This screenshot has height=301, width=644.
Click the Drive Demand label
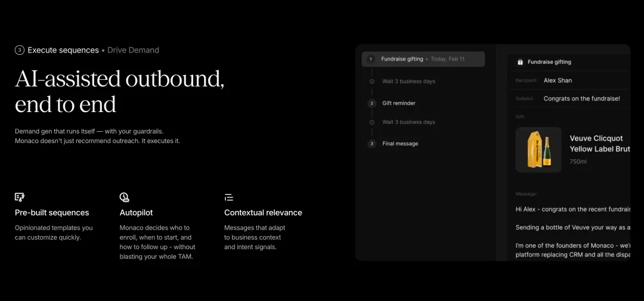pyautogui.click(x=133, y=50)
